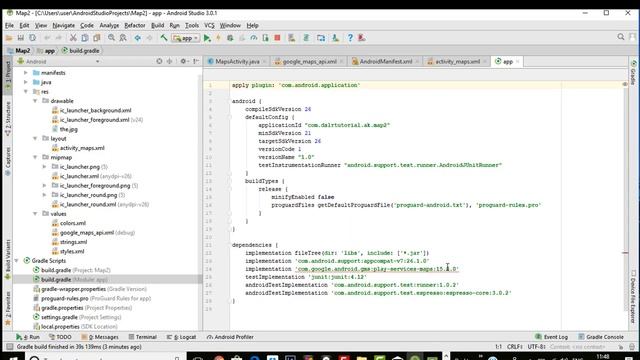640x360 pixels.
Task: Collapse the drawable folder
Action: [35, 101]
